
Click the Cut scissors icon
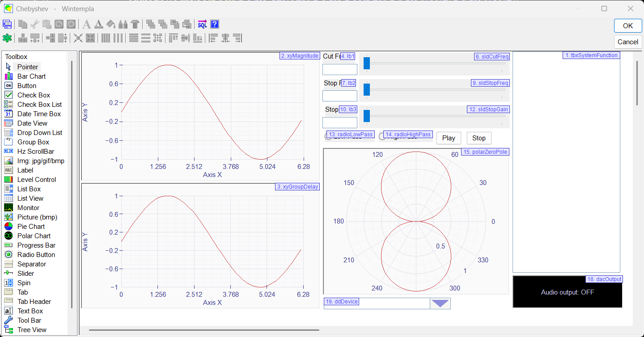tap(34, 24)
